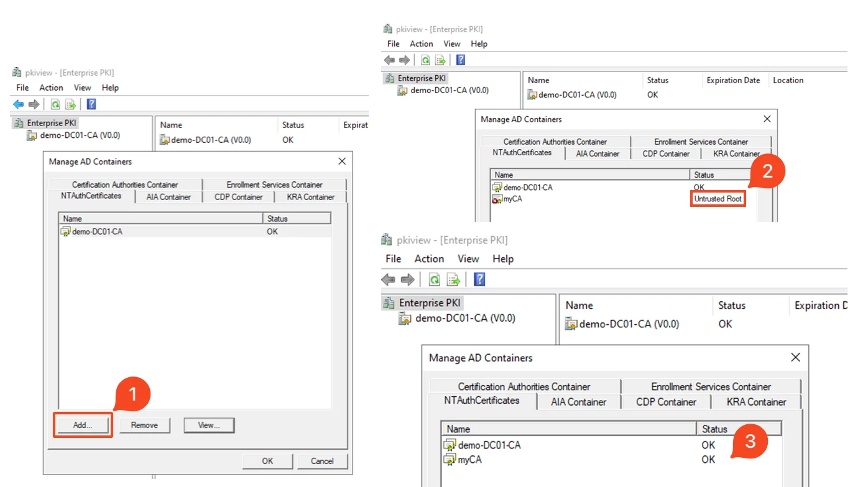Switch to AIA Container tab in lower-right dialog
The image size is (868, 487).
coord(578,402)
